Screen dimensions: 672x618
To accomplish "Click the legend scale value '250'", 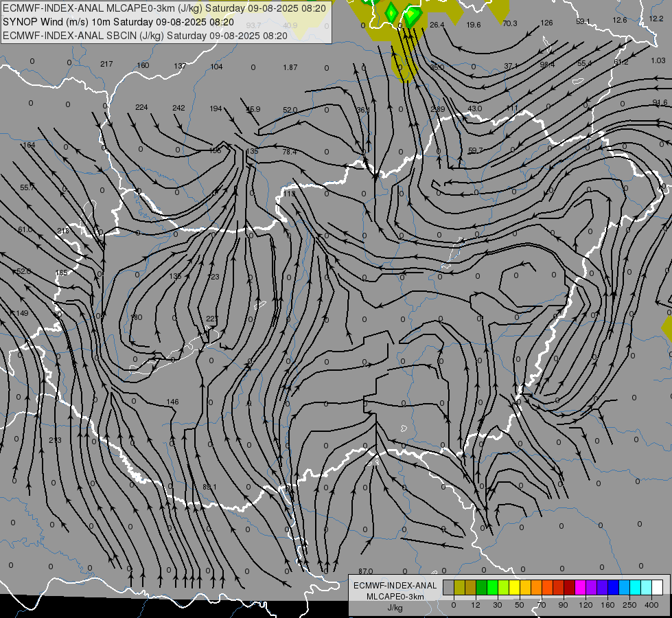I will (x=629, y=605).
